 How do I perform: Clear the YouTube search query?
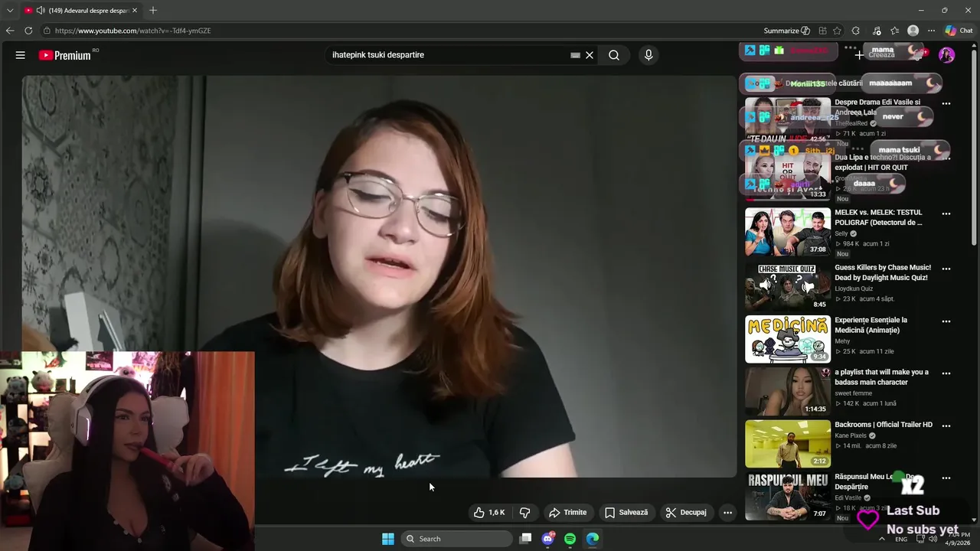pos(590,55)
